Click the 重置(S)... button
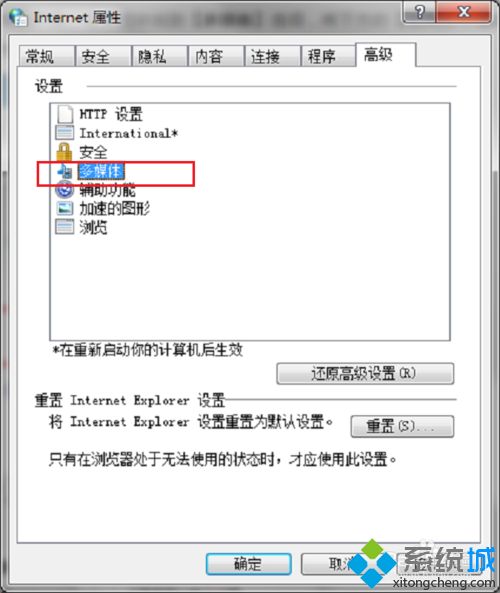Viewport: 500px width, 593px height. 402,426
